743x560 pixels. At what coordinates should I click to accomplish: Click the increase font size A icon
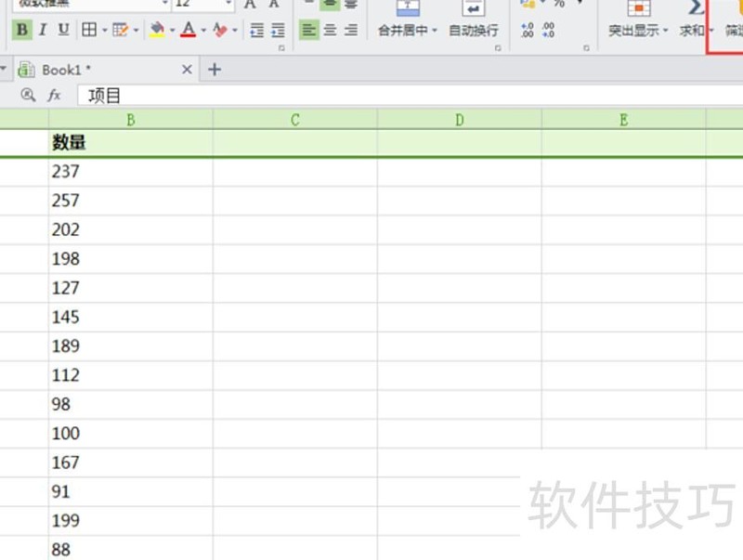(250, 5)
